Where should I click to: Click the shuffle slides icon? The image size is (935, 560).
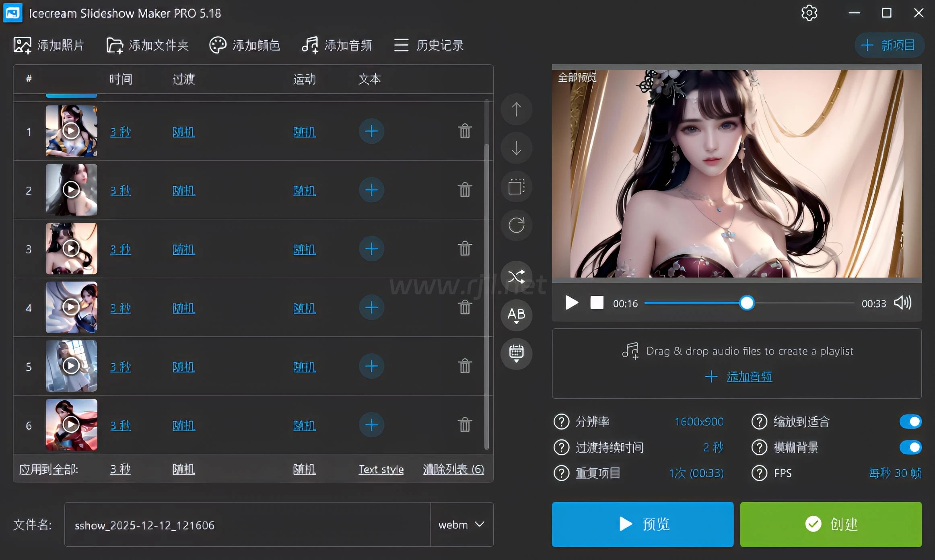tap(516, 276)
